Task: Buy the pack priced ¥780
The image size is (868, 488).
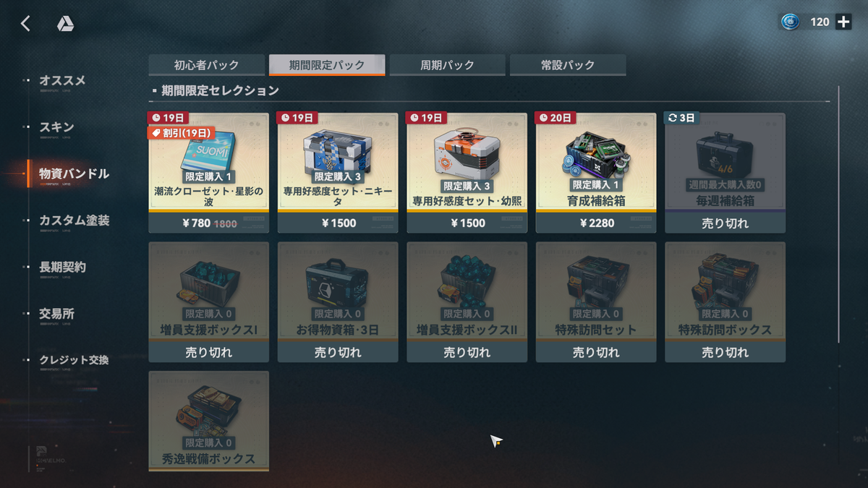Action: tap(208, 223)
